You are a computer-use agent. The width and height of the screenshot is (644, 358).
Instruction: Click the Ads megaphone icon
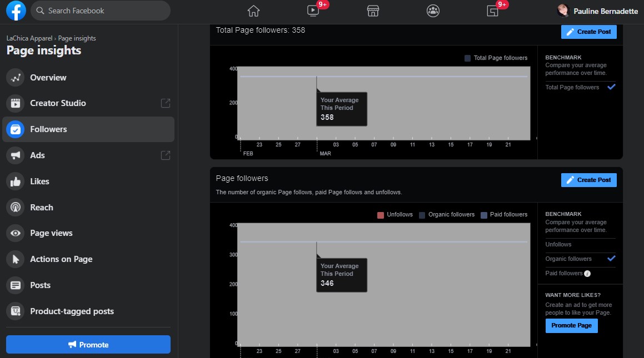tap(15, 155)
